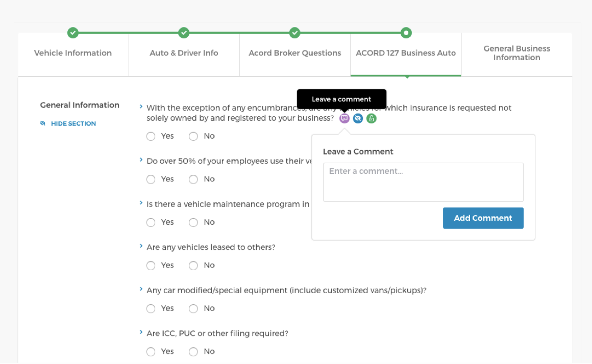This screenshot has height=364, width=592.
Task: Click the HIDE SECTION link
Action: click(73, 123)
